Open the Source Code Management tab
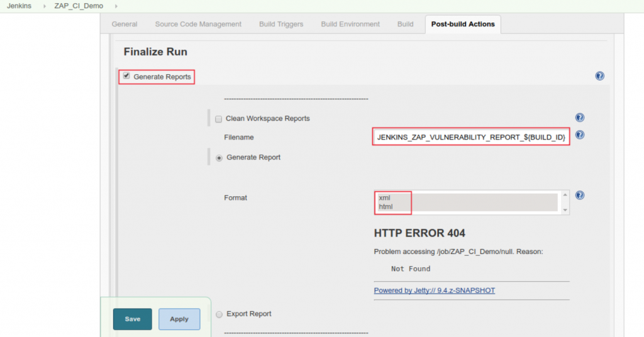Viewport: 644px width, 337px height. tap(198, 25)
